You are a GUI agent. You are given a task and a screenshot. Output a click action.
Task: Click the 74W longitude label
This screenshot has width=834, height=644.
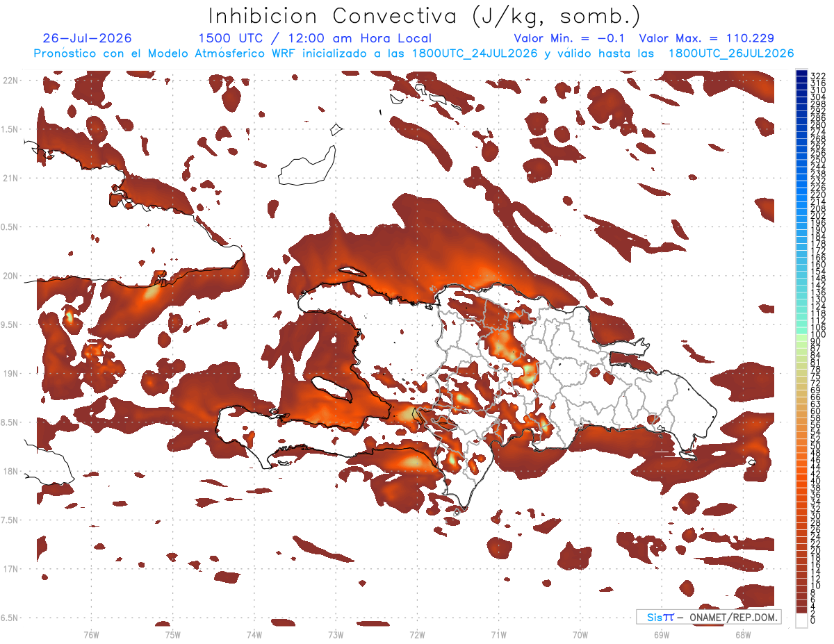254,634
